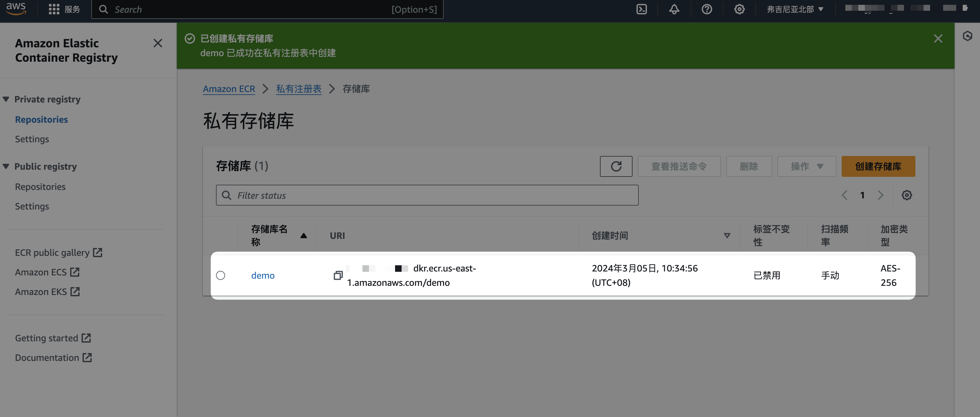Image resolution: width=980 pixels, height=417 pixels.
Task: Click the 标签不变性 column header
Action: [x=771, y=236]
